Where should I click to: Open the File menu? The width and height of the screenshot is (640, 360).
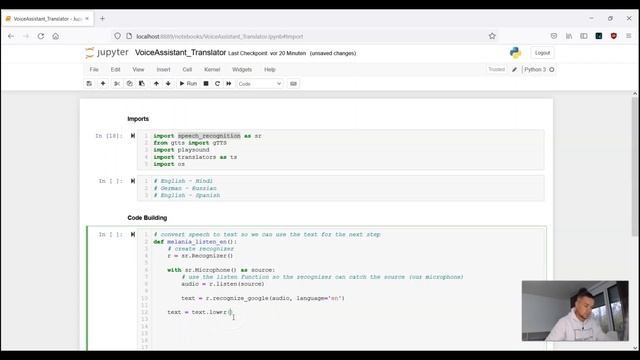click(94, 69)
